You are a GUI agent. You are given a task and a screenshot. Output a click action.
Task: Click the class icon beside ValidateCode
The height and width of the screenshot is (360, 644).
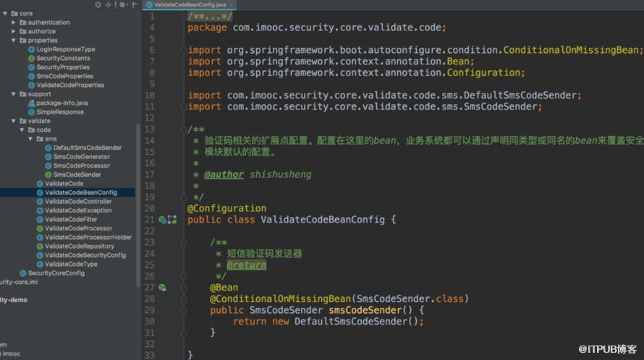tap(40, 184)
